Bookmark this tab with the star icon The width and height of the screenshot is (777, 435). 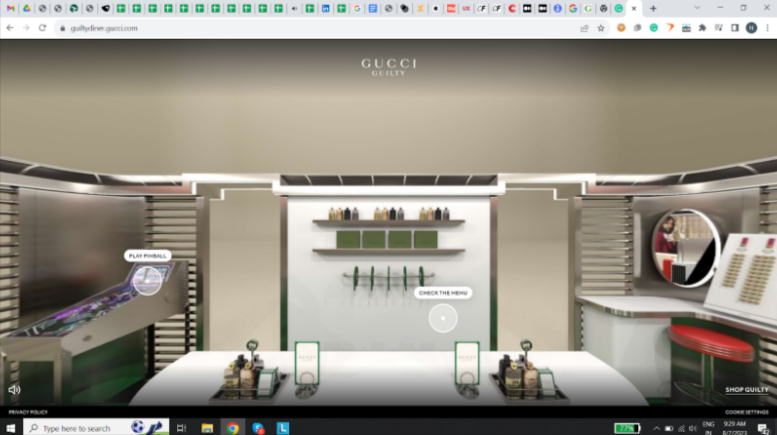[x=601, y=28]
